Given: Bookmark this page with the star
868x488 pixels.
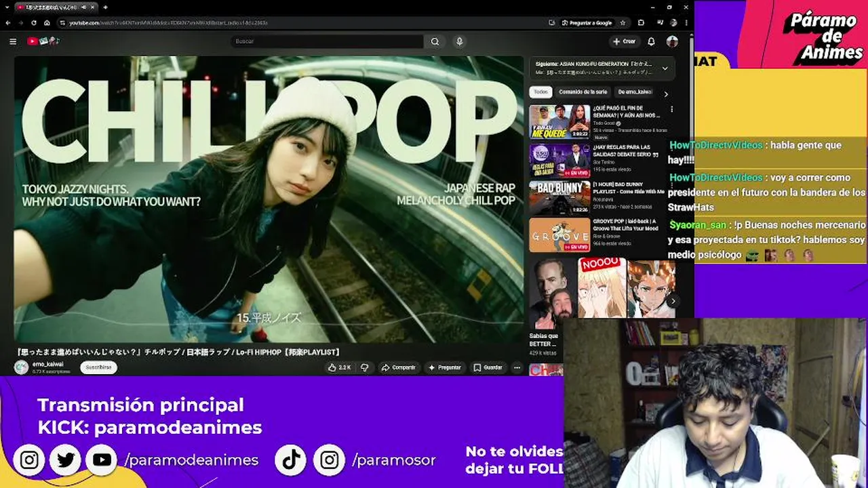Looking at the screenshot, I should (623, 22).
